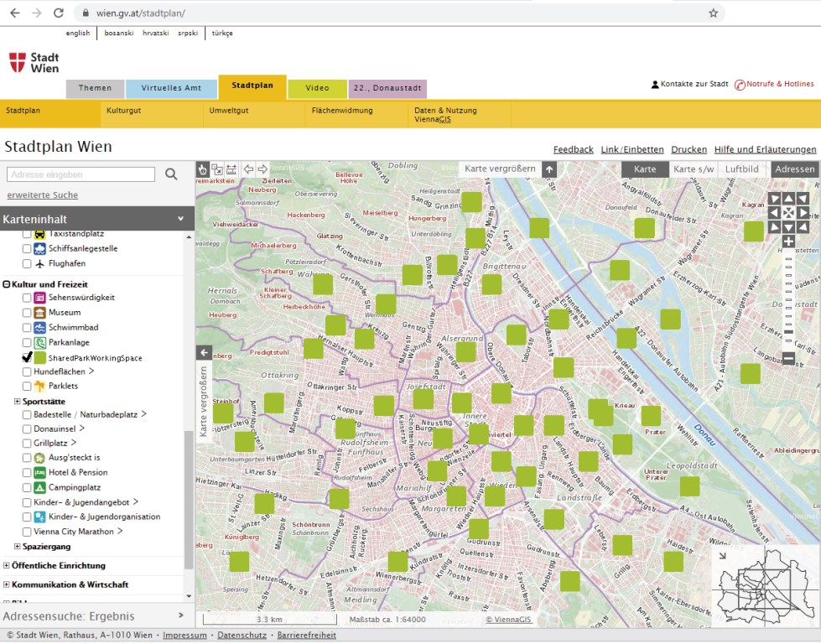Open the distance measuring tool
The width and height of the screenshot is (821, 644).
[x=231, y=169]
